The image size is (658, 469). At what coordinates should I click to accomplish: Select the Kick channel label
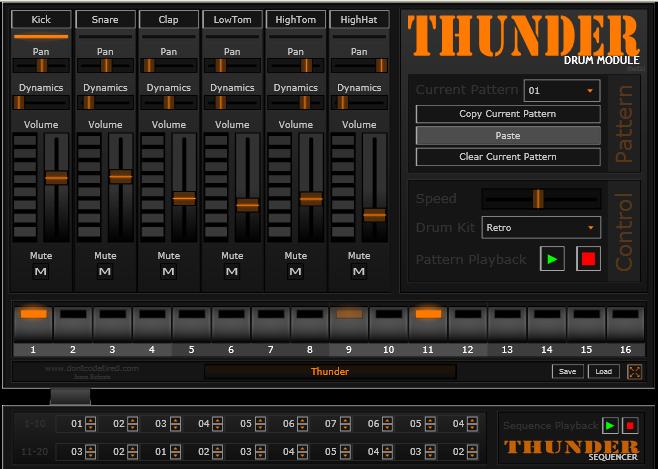tap(41, 19)
